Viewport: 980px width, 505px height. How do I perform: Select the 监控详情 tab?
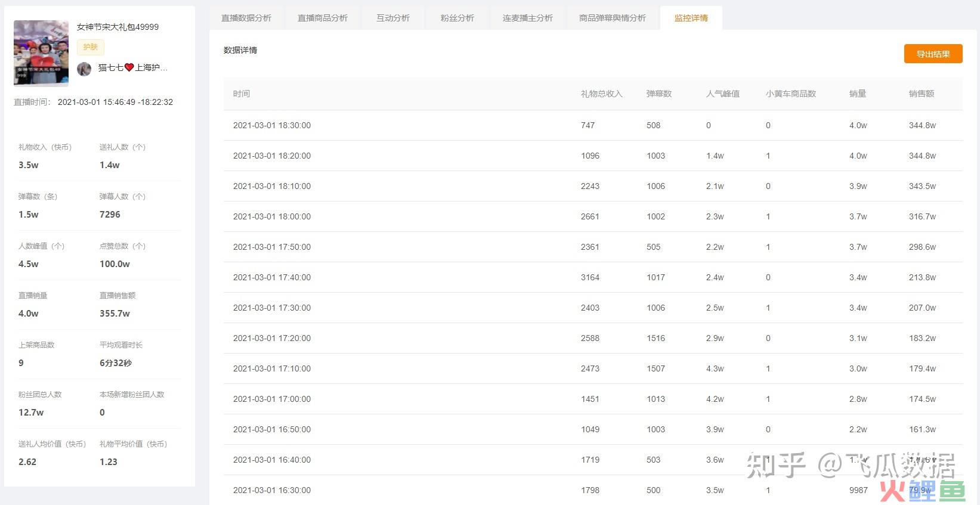(x=691, y=18)
